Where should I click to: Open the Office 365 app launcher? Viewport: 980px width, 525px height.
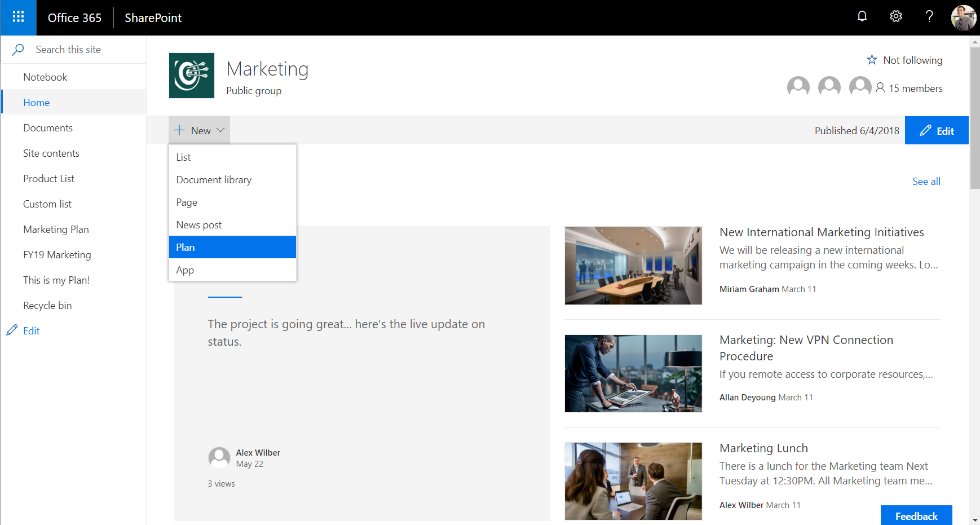(17, 17)
